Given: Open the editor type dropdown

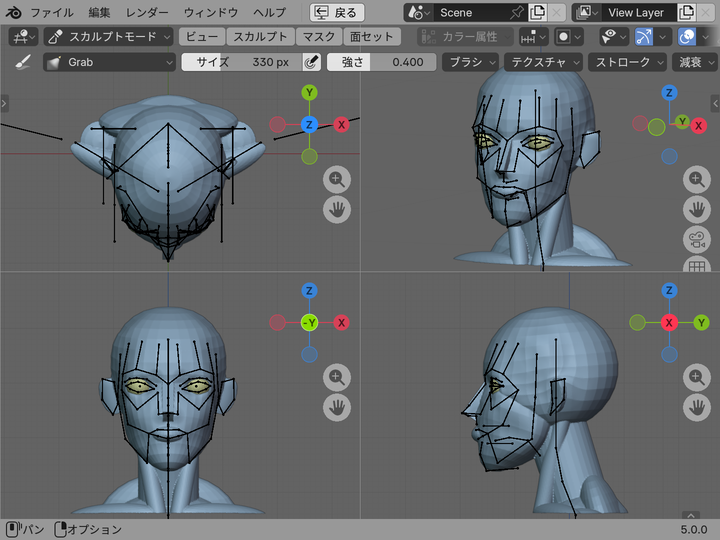Looking at the screenshot, I should (x=23, y=37).
